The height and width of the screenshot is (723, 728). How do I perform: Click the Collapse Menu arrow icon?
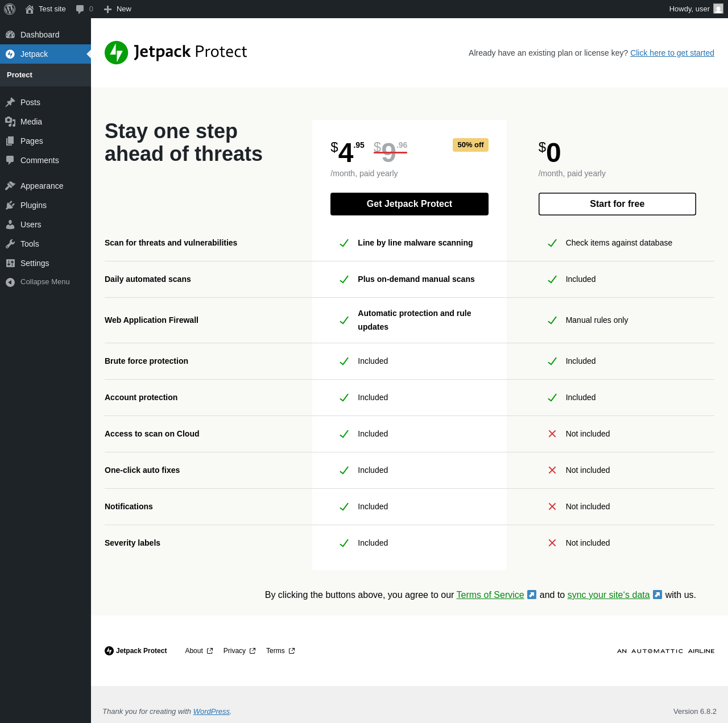click(10, 282)
